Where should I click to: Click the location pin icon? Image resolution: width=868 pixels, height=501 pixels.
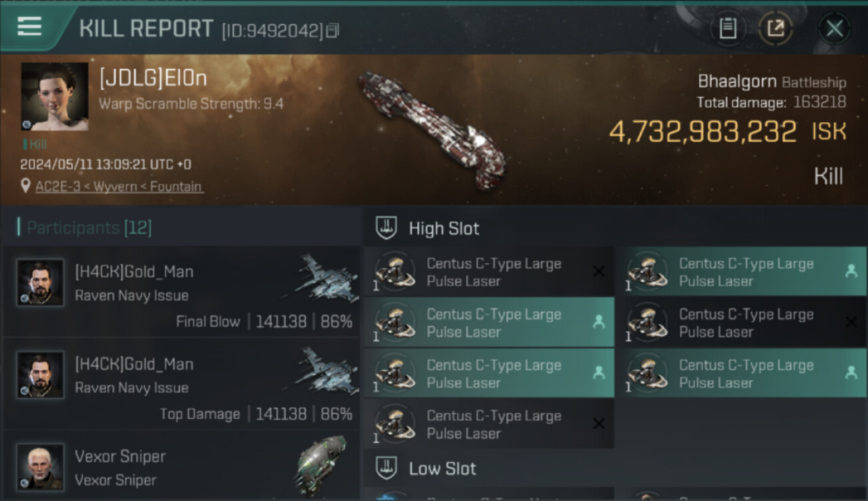(x=26, y=187)
